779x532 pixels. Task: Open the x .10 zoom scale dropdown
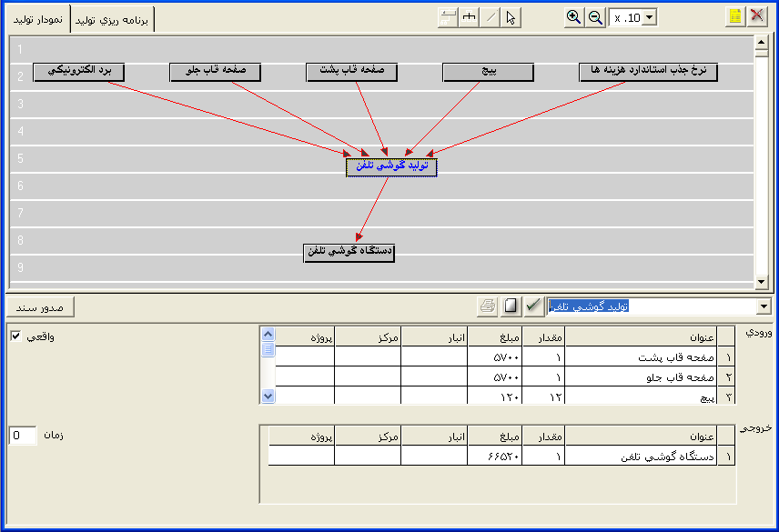click(650, 17)
